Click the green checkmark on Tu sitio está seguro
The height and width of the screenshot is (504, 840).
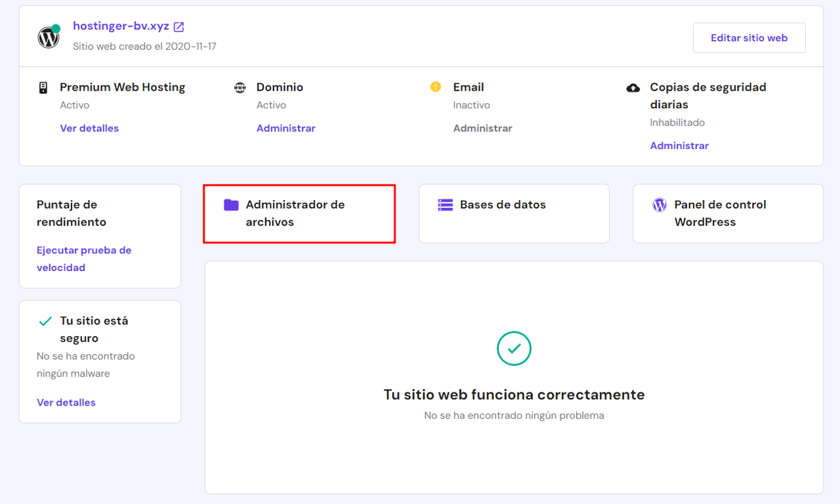click(45, 321)
